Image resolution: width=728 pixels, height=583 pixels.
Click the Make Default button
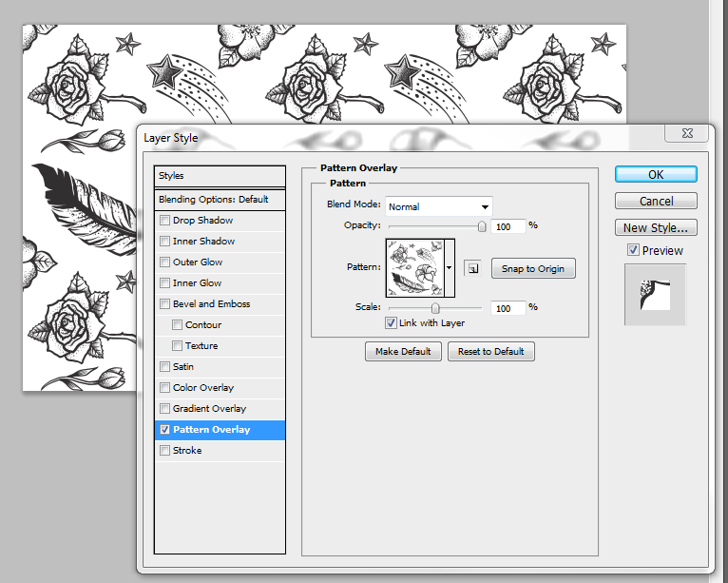click(x=403, y=352)
